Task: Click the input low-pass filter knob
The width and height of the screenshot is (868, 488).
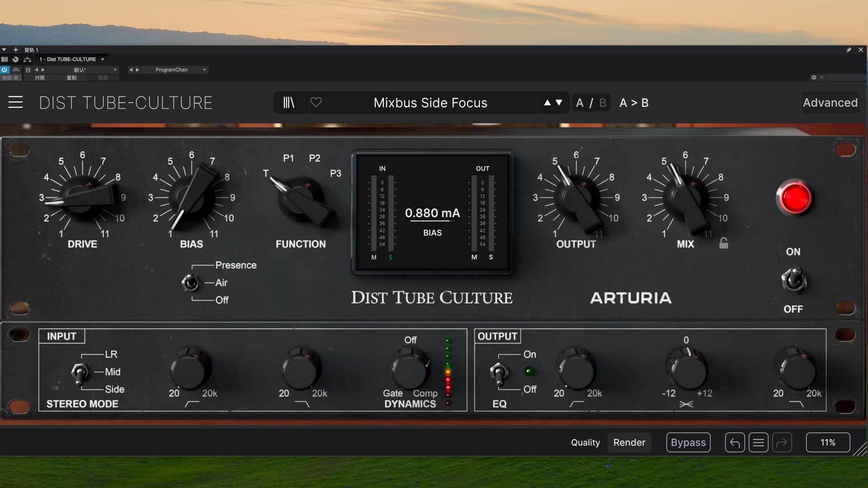Action: [x=302, y=369]
